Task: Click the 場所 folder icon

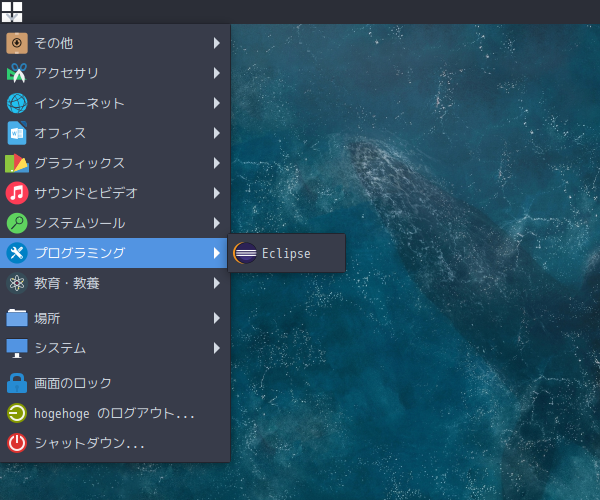Action: click(17, 318)
